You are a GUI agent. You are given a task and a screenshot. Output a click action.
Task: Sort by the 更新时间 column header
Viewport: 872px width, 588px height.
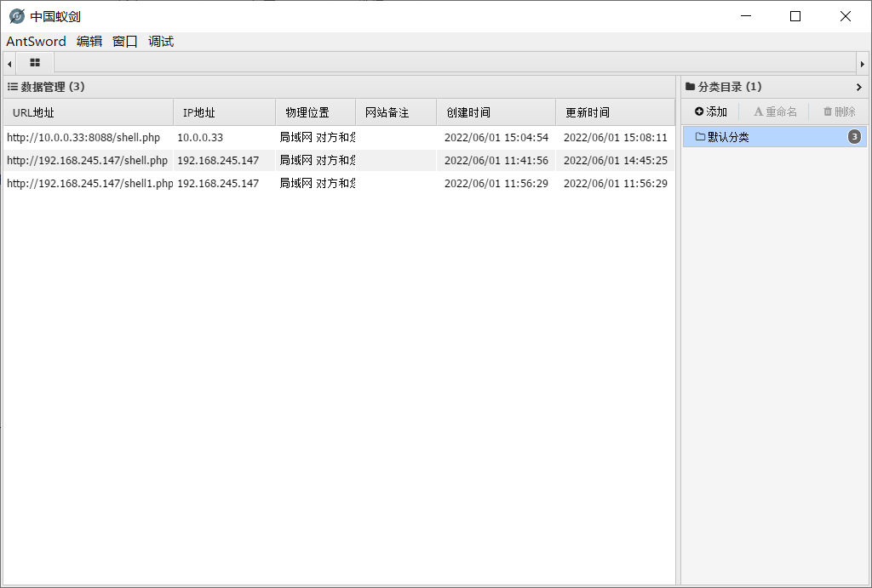coord(615,112)
